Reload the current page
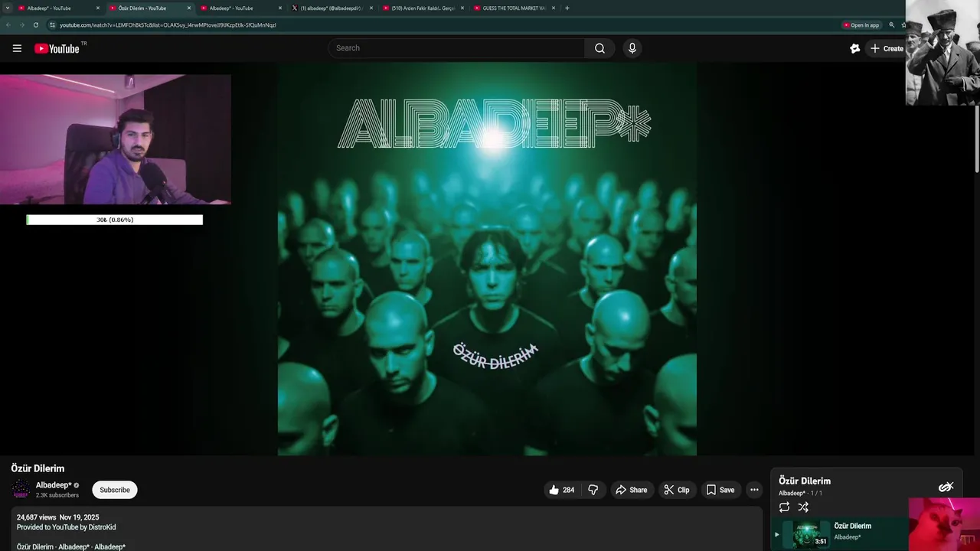Screen dimensions: 980x551 tap(35, 24)
